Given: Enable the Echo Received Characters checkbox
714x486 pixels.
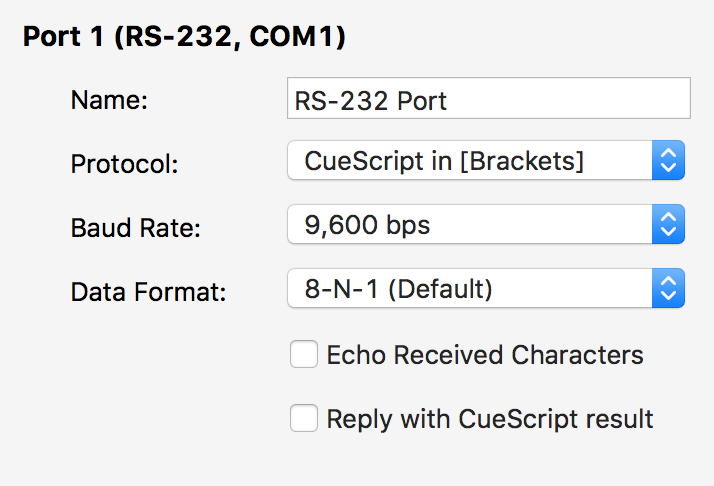Looking at the screenshot, I should [x=304, y=355].
